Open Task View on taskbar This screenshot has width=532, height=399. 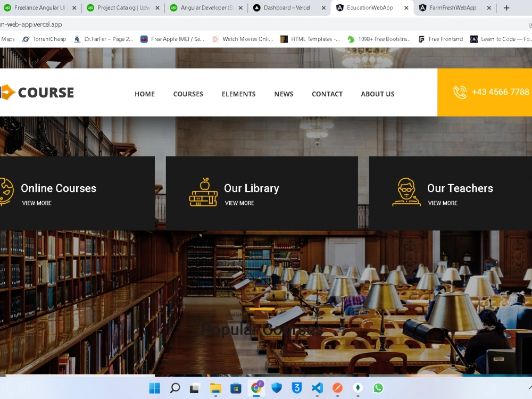[x=195, y=388]
